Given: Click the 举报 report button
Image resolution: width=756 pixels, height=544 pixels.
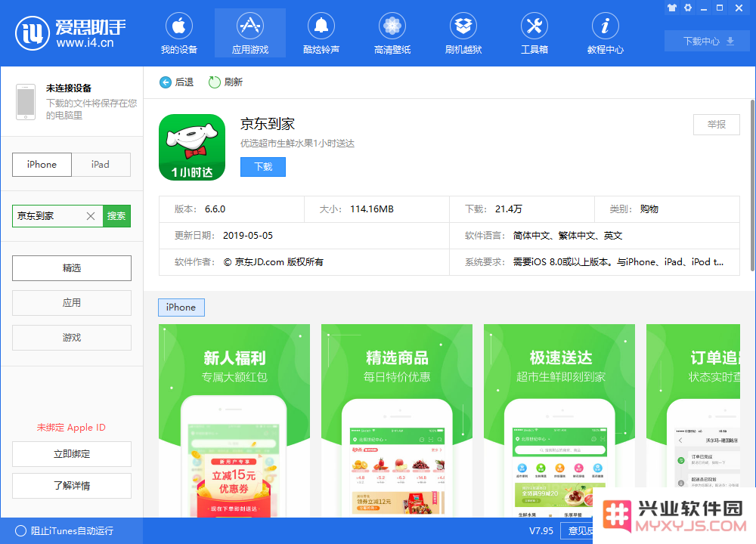Looking at the screenshot, I should pos(717,125).
